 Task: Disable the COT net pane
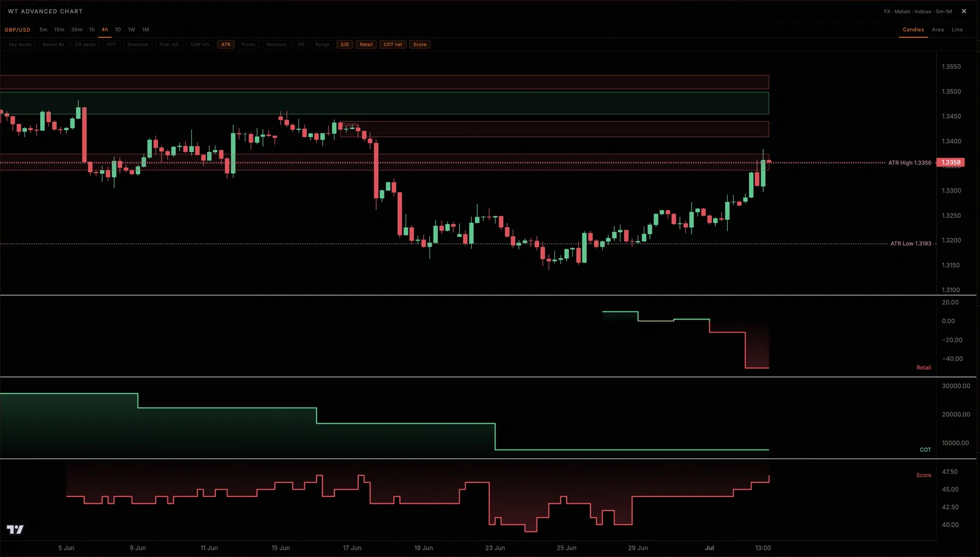tap(393, 45)
